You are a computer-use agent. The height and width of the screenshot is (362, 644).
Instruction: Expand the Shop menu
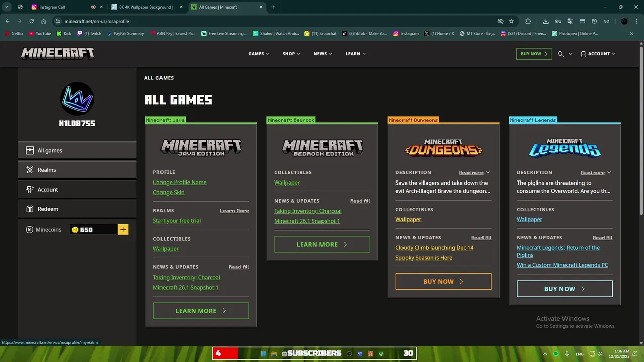pyautogui.click(x=291, y=54)
